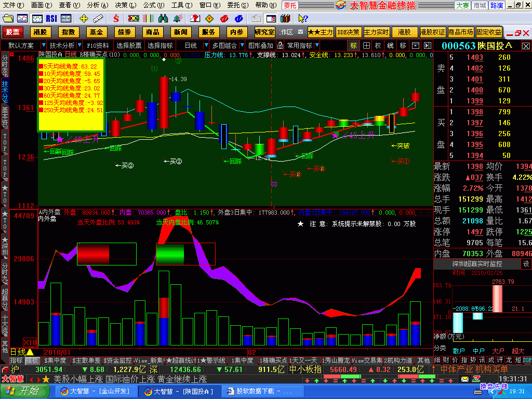Select the ruler measurement tool

[98, 18]
